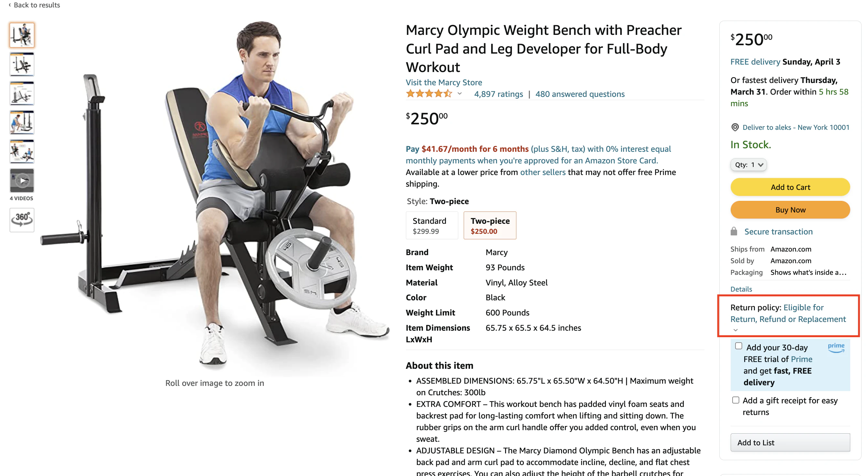Expand the rating breakdown chevron
868x476 pixels.
click(x=460, y=94)
